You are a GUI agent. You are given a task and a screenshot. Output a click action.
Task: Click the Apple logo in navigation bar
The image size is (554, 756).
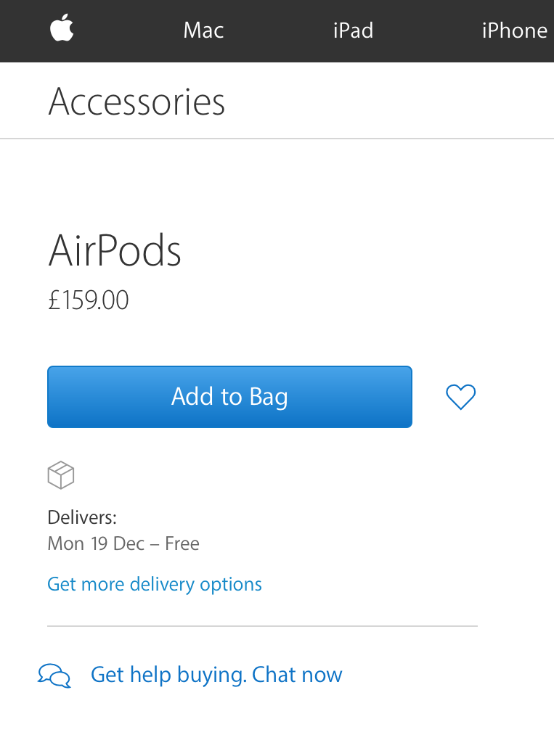click(62, 28)
